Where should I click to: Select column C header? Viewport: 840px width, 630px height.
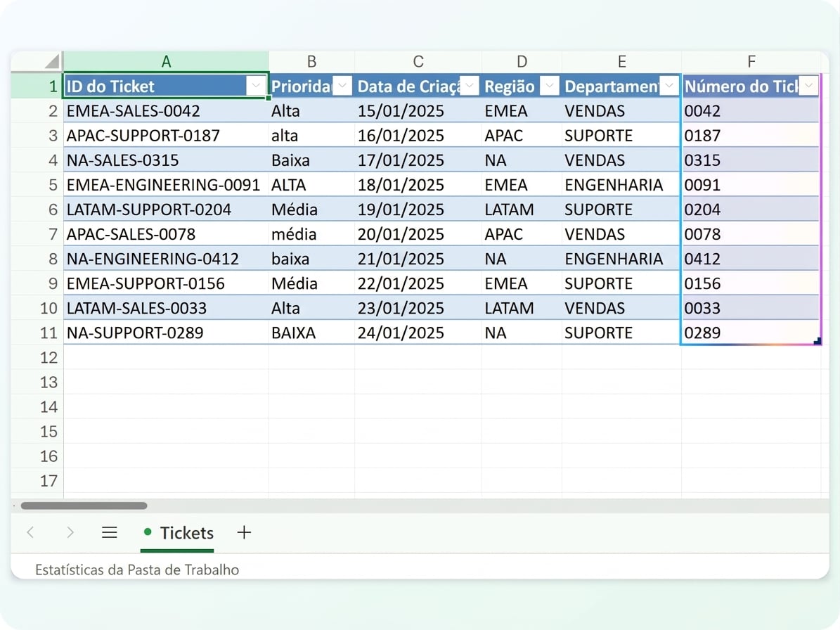[418, 62]
